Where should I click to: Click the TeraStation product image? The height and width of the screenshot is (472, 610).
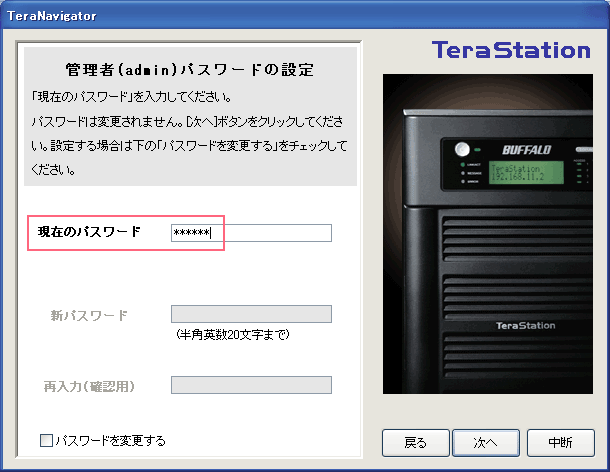(488, 234)
